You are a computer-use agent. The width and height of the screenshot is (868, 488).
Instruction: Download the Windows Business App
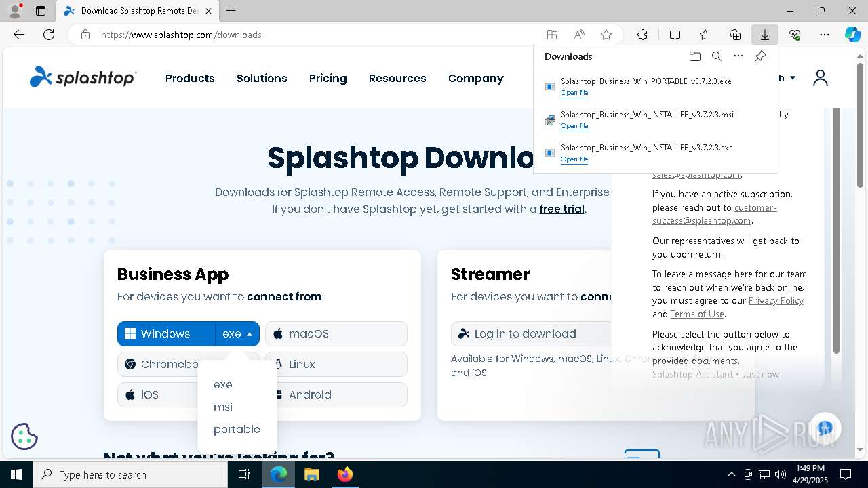click(166, 333)
